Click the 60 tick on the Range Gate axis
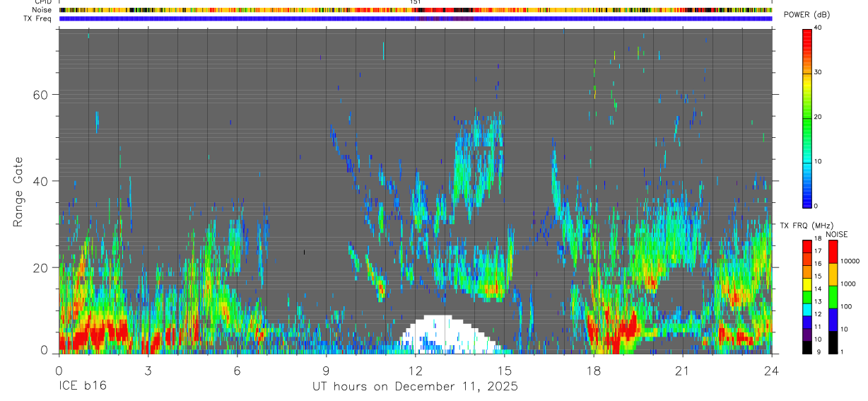The height and width of the screenshot is (401, 868). (48, 94)
